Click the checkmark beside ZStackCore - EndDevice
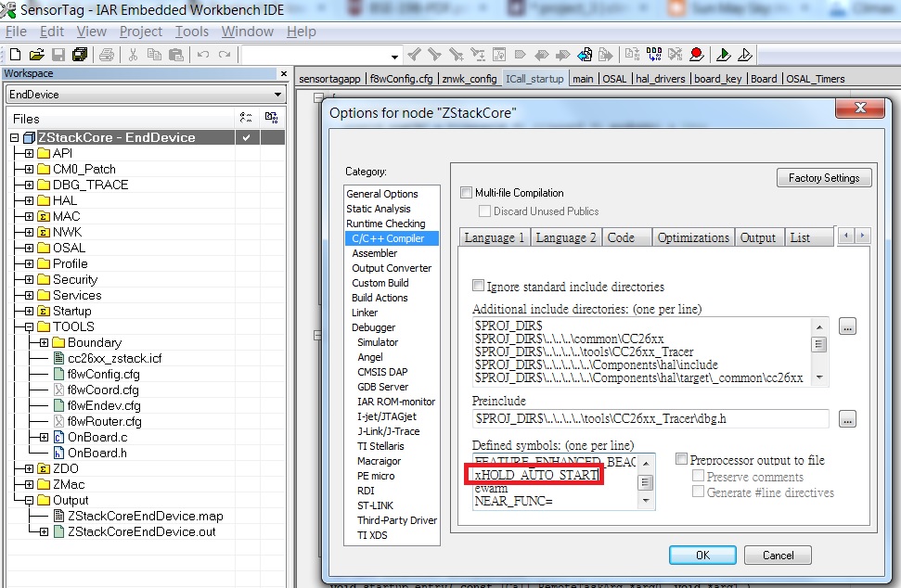This screenshot has height=588, width=901. pyautogui.click(x=247, y=138)
